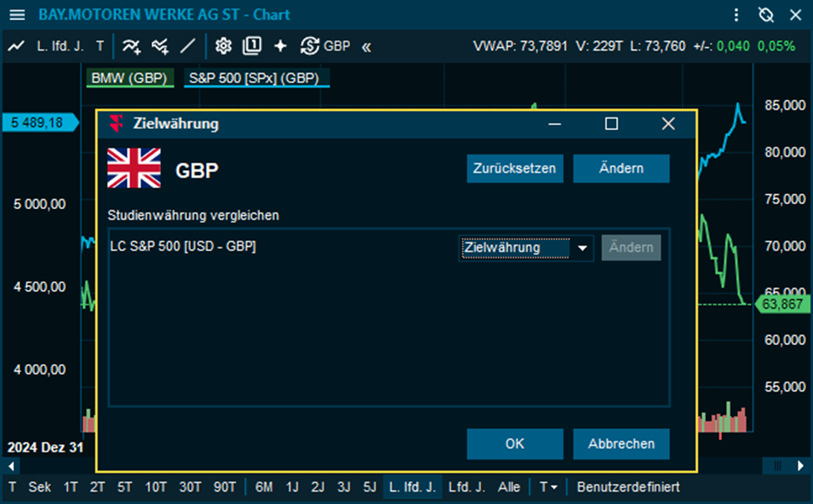
Task: Click the Studienwährung vergleichen label
Action: [193, 215]
